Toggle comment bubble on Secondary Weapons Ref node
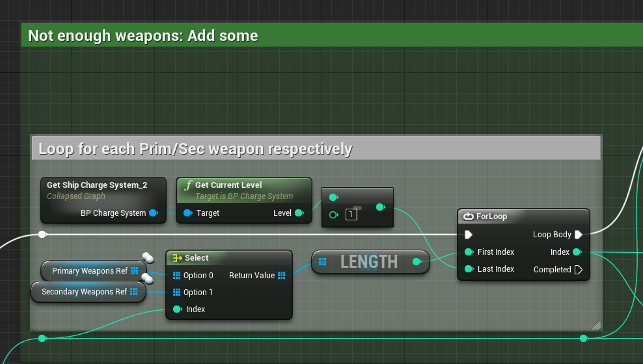Image resolution: width=643 pixels, height=364 pixels. coord(148,279)
